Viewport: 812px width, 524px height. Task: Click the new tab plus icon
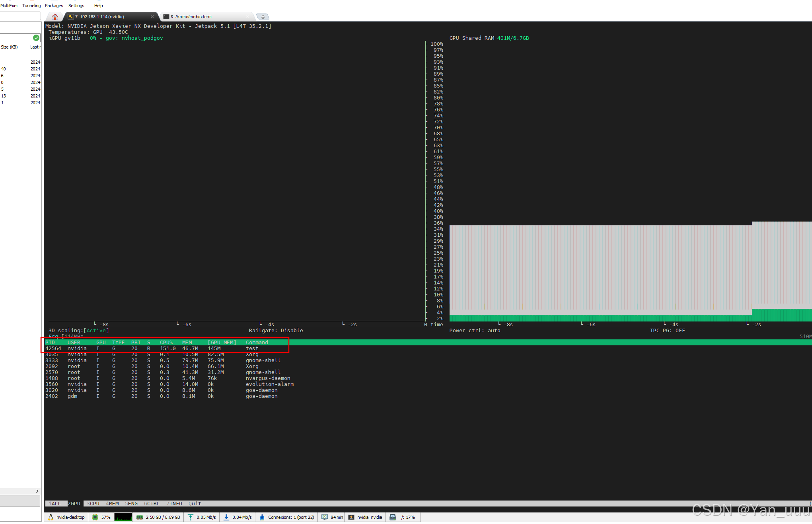263,17
